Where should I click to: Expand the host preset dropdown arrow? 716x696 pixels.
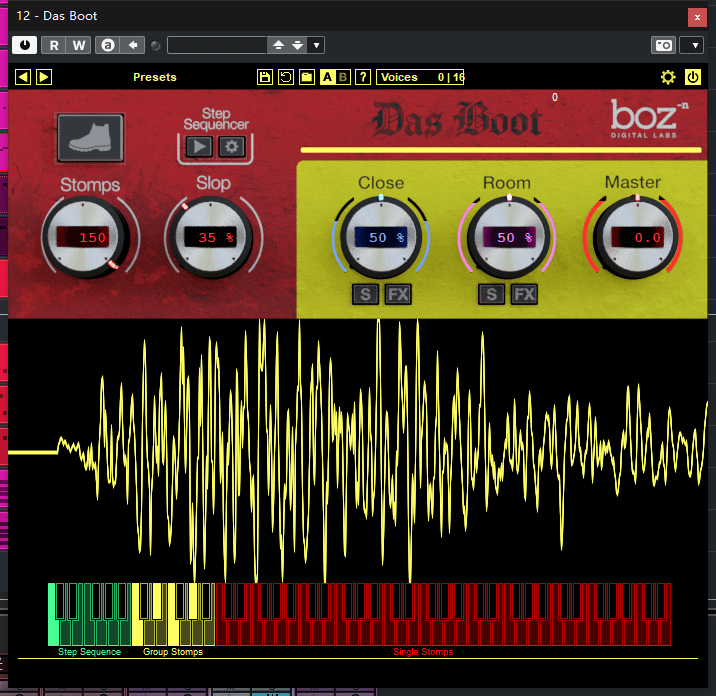pos(316,45)
